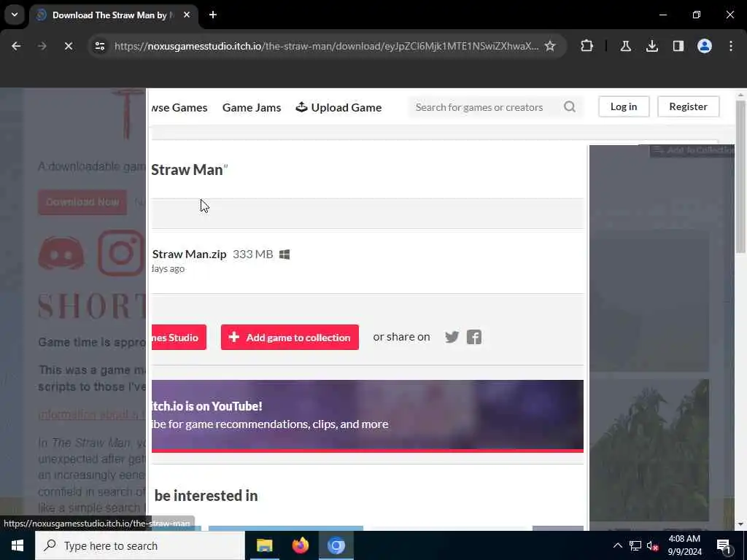This screenshot has width=747, height=560.
Task: Click Download Now button in background page
Action: point(82,202)
